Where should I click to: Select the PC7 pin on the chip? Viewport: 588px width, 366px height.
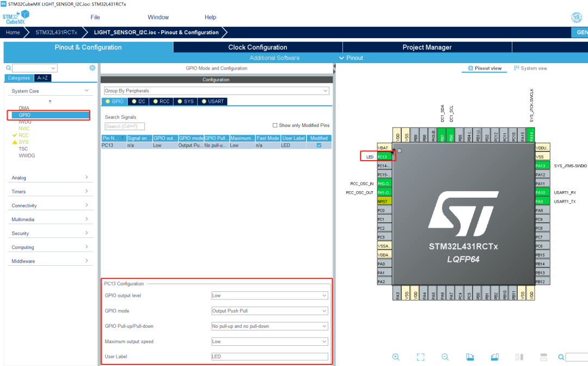coord(542,237)
